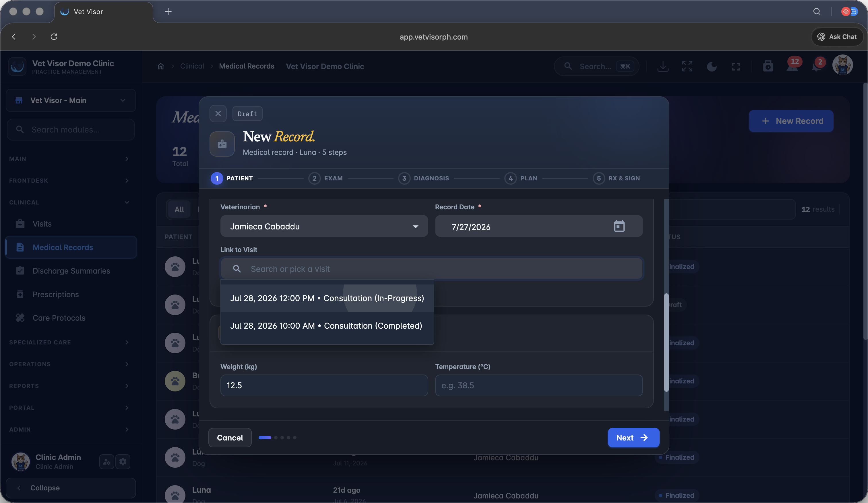Open Discharge Summaries in the sidebar
868x503 pixels.
tap(71, 271)
